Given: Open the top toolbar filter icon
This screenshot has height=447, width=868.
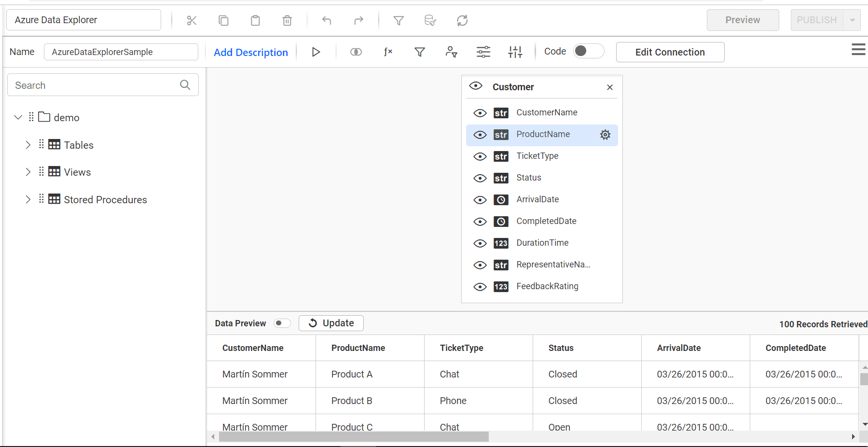Looking at the screenshot, I should coord(399,20).
